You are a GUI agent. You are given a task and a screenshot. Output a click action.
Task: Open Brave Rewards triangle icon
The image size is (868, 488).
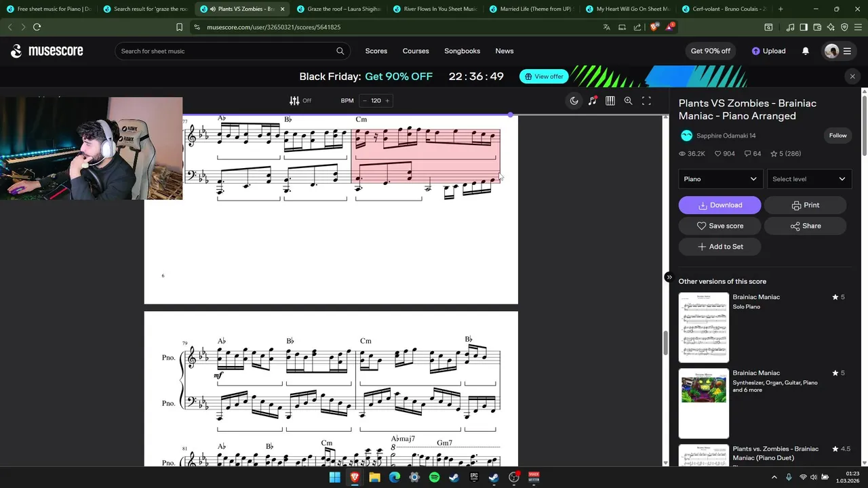(x=670, y=27)
